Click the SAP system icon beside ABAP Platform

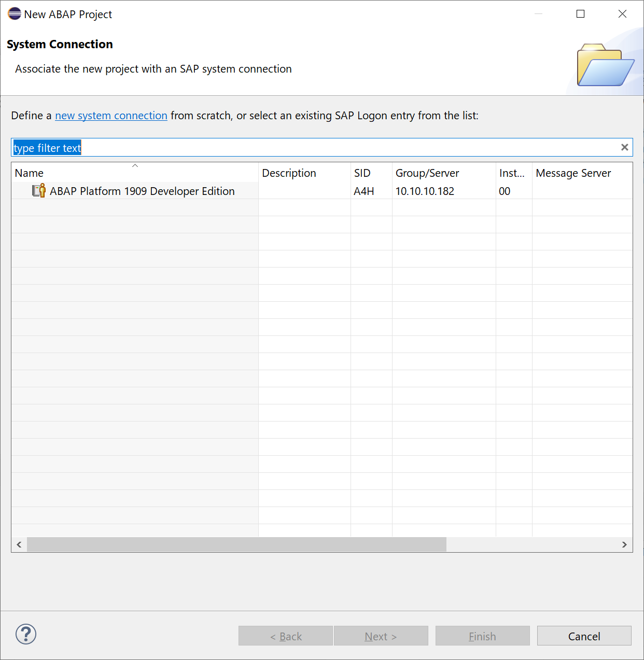click(39, 191)
